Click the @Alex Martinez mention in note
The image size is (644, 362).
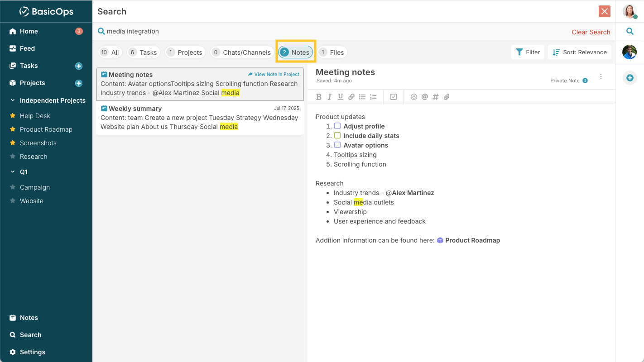410,193
